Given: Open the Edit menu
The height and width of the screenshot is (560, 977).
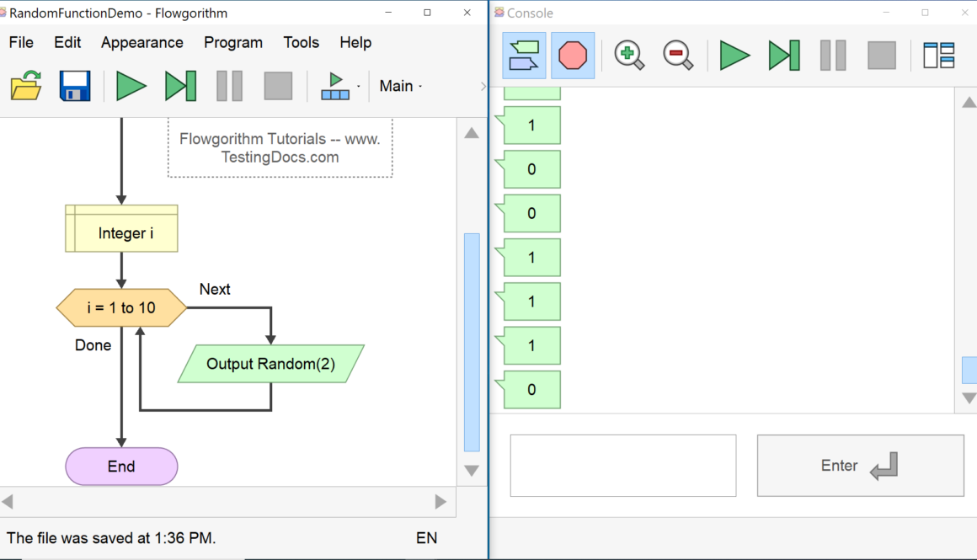Looking at the screenshot, I should pos(67,42).
